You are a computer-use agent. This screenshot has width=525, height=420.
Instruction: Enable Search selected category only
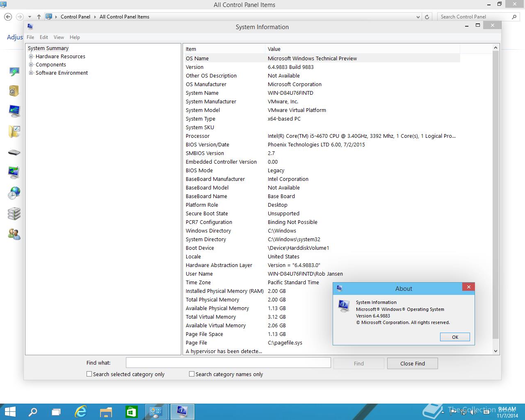[89, 374]
